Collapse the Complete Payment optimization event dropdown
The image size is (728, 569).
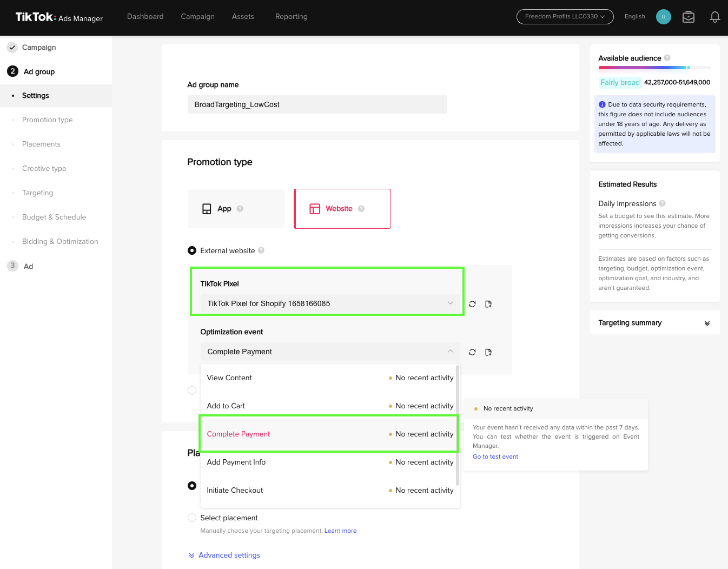(330, 352)
